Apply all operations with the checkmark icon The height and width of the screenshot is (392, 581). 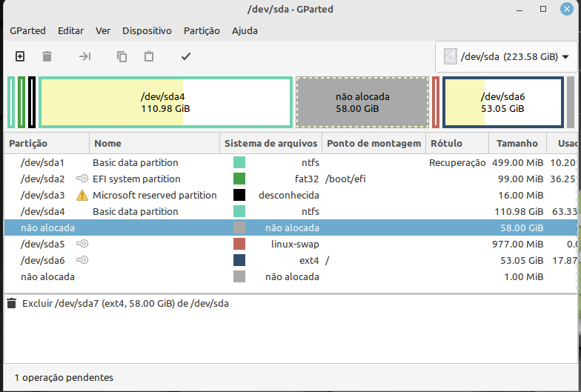pyautogui.click(x=186, y=56)
